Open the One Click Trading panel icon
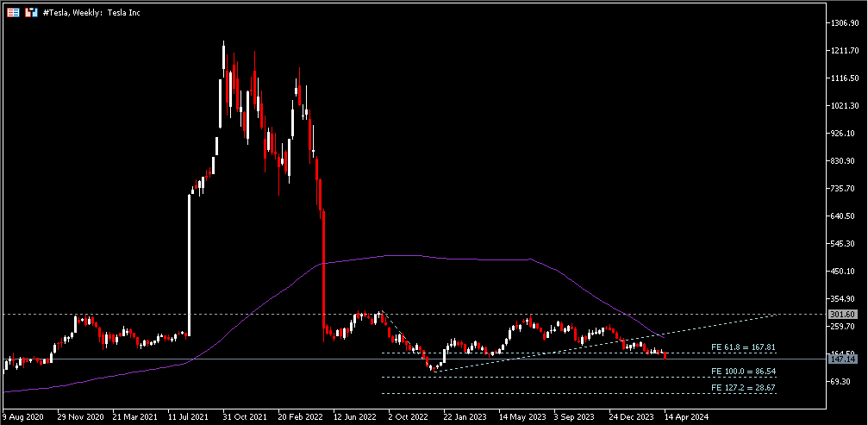The image size is (868, 425). [13, 13]
